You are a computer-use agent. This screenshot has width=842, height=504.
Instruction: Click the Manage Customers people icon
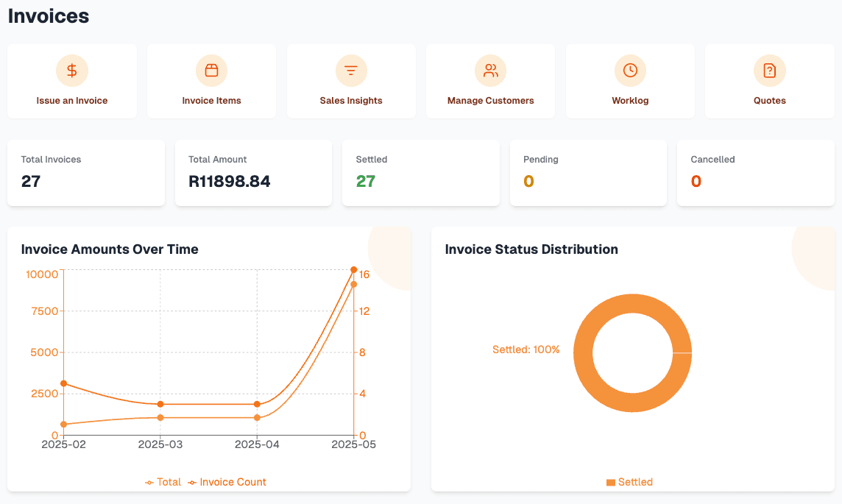point(490,70)
